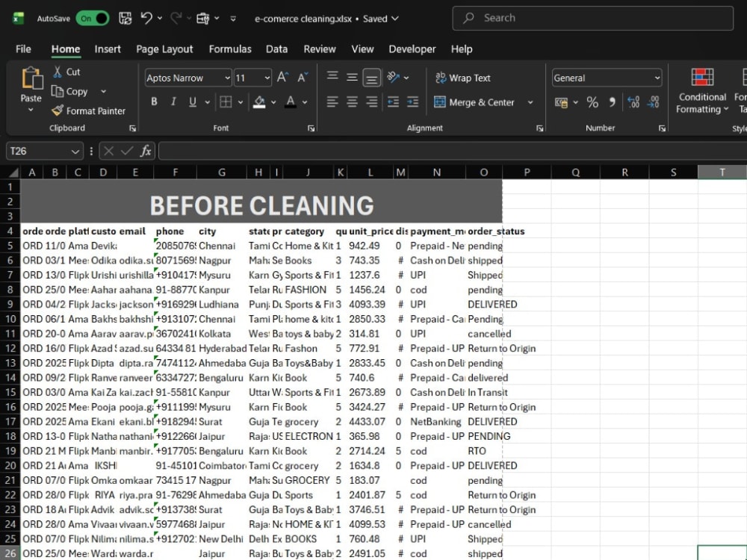Open Clipboard group dialog launcher
Screen dimensions: 747x560
(x=132, y=128)
